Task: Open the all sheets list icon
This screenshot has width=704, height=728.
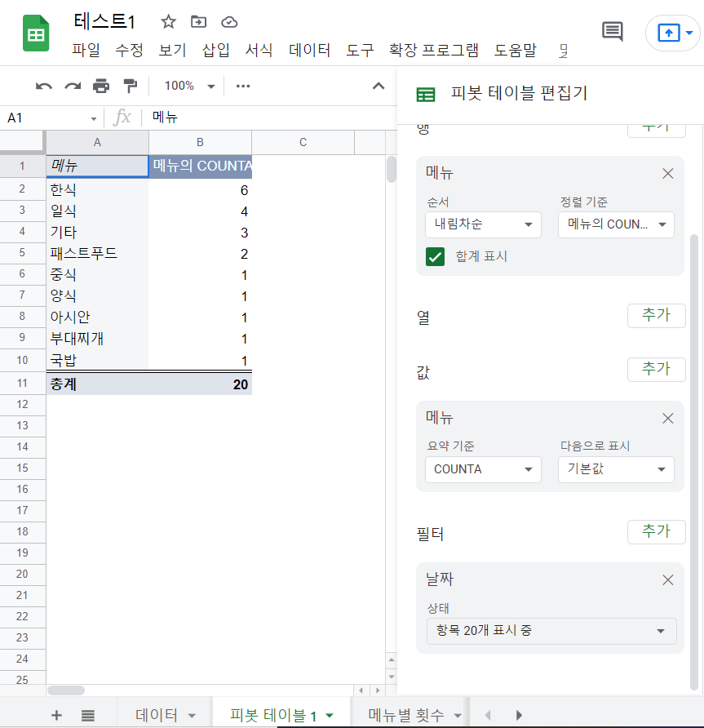Action: [88, 715]
